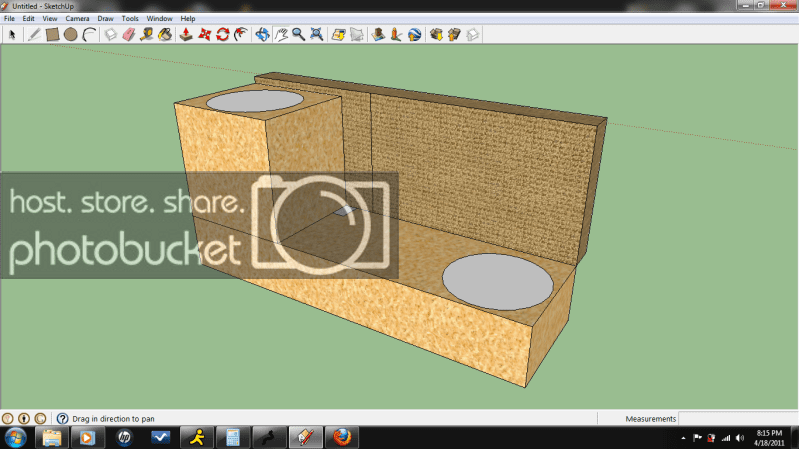Click the Share Model upload icon
Viewport: 799px width, 449px height.
(x=454, y=35)
